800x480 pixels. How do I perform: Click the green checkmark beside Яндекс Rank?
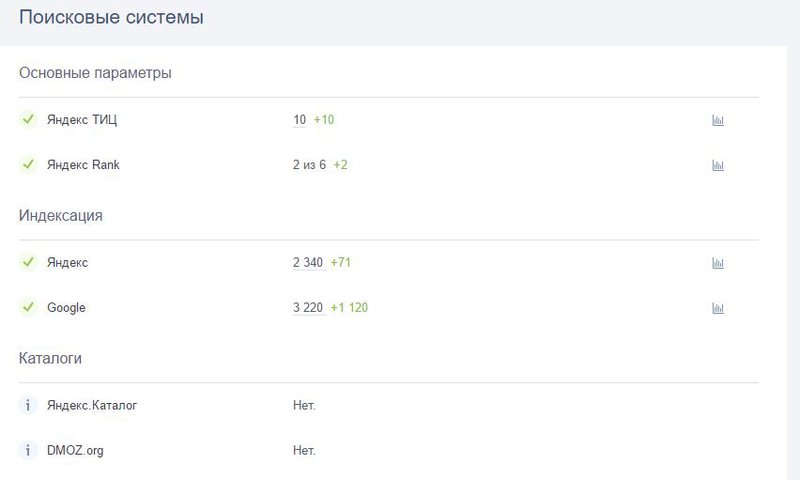(x=28, y=165)
